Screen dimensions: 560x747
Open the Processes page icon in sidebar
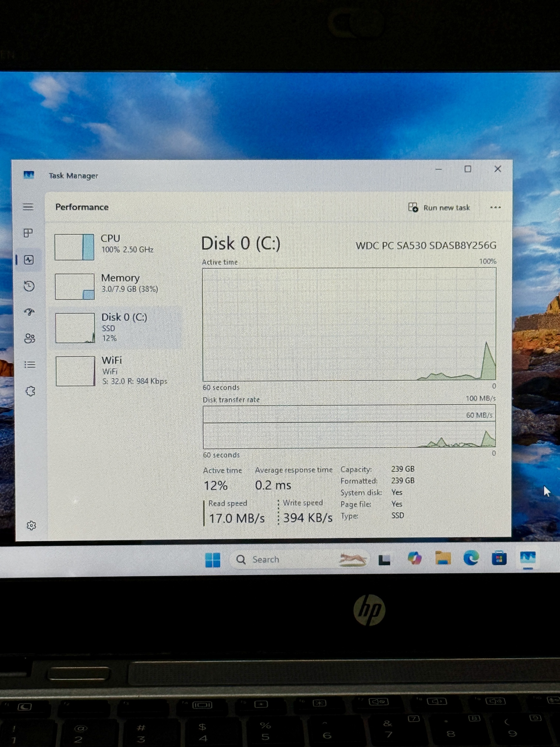click(28, 233)
